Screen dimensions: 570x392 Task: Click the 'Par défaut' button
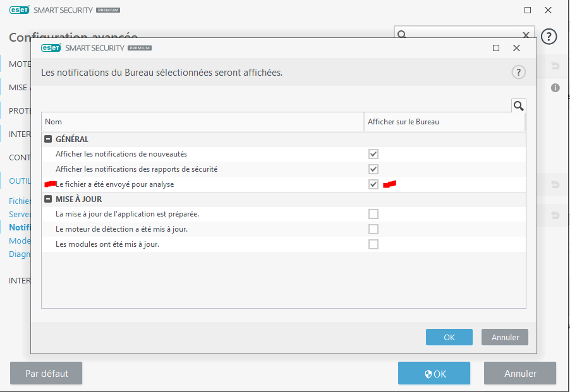point(46,373)
